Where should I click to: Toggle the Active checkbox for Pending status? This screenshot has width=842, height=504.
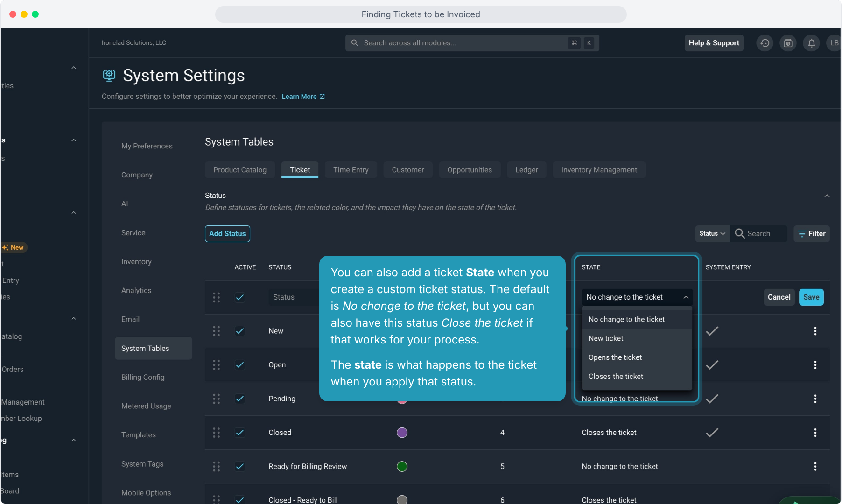(x=240, y=399)
